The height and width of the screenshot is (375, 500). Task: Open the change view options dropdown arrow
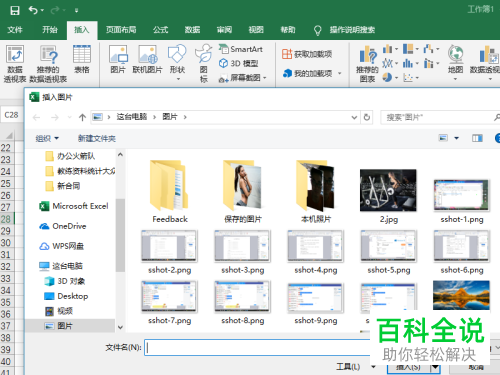pos(457,138)
